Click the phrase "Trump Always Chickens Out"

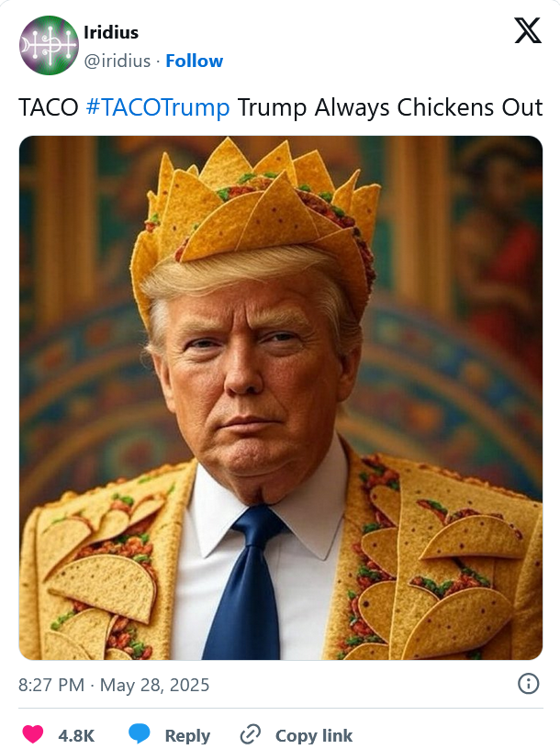390,107
